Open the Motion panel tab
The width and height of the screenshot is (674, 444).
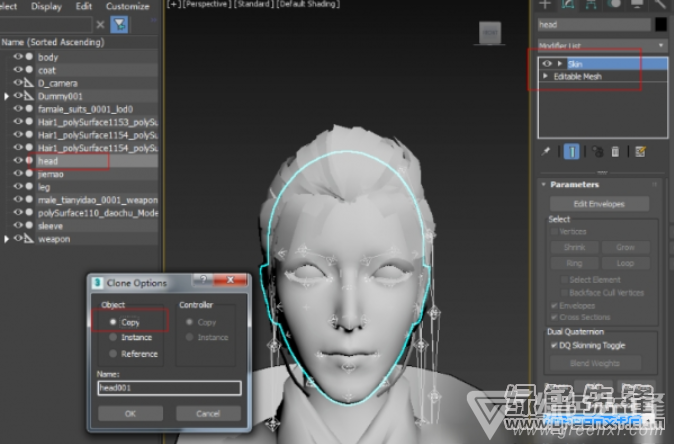pyautogui.click(x=613, y=5)
